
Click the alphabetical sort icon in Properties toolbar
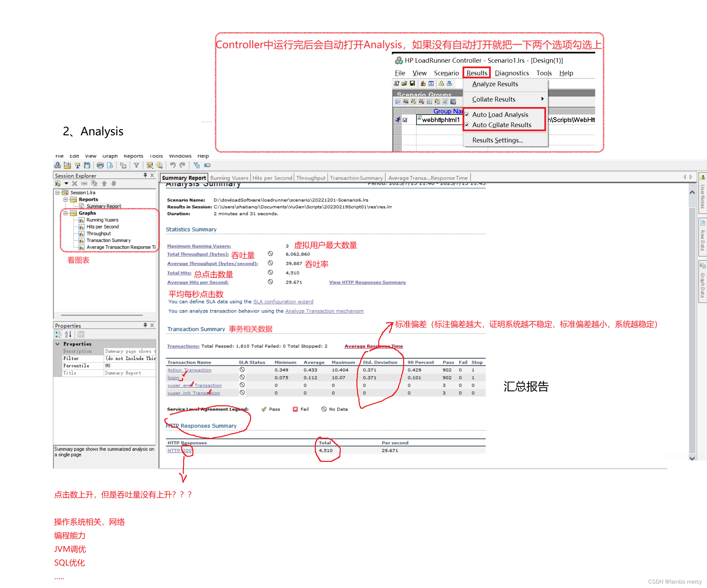[68, 334]
